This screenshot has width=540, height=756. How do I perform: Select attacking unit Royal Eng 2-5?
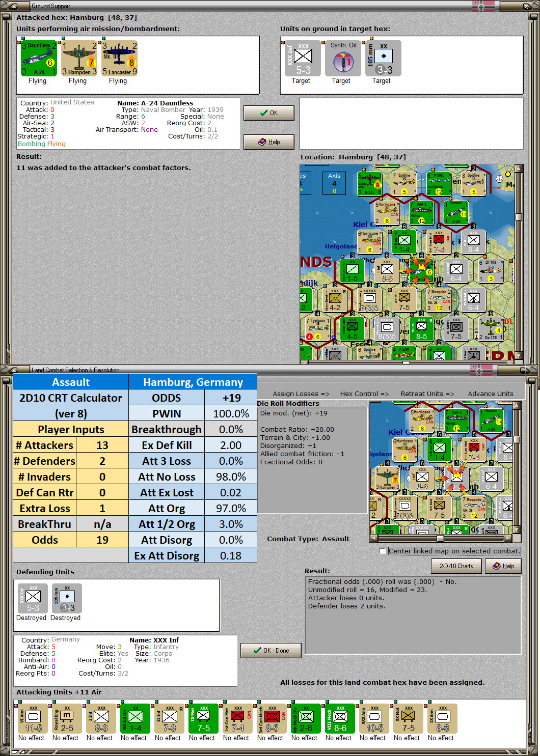(x=67, y=719)
